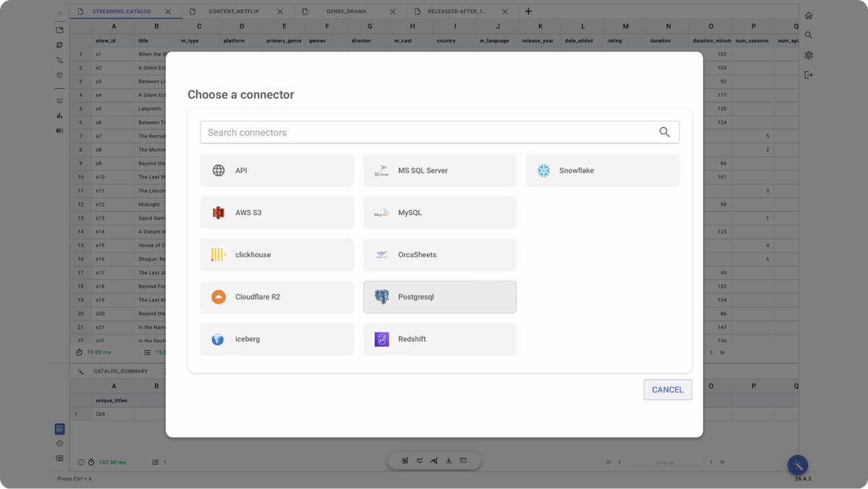Screen dimensions: 868x489
Task: Pick the clickhouse connector
Action: pyautogui.click(x=277, y=255)
